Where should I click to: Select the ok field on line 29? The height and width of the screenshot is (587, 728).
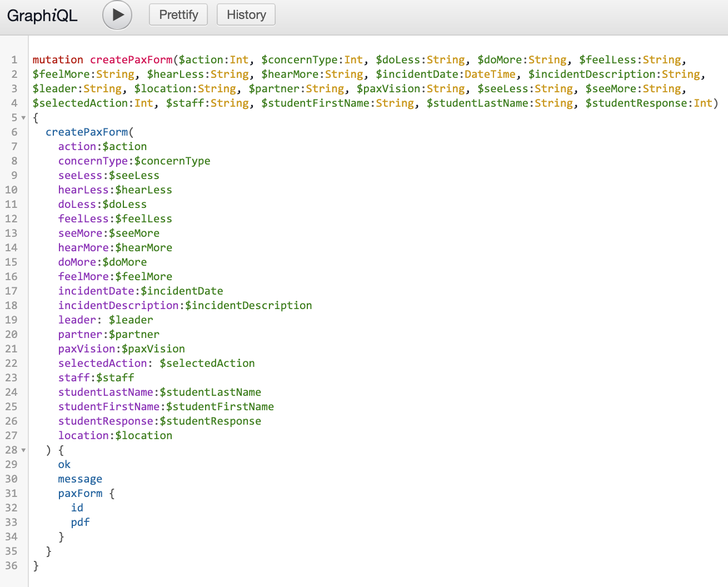pyautogui.click(x=64, y=465)
